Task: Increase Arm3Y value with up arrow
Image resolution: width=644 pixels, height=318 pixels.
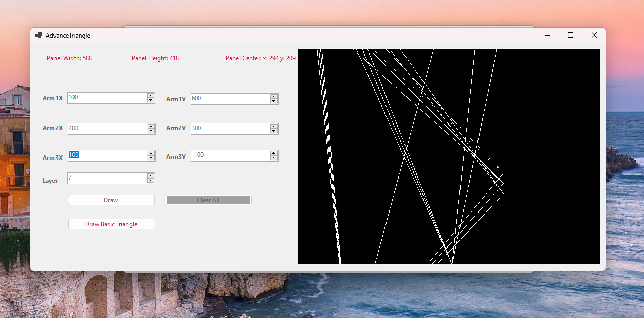Action: click(274, 153)
